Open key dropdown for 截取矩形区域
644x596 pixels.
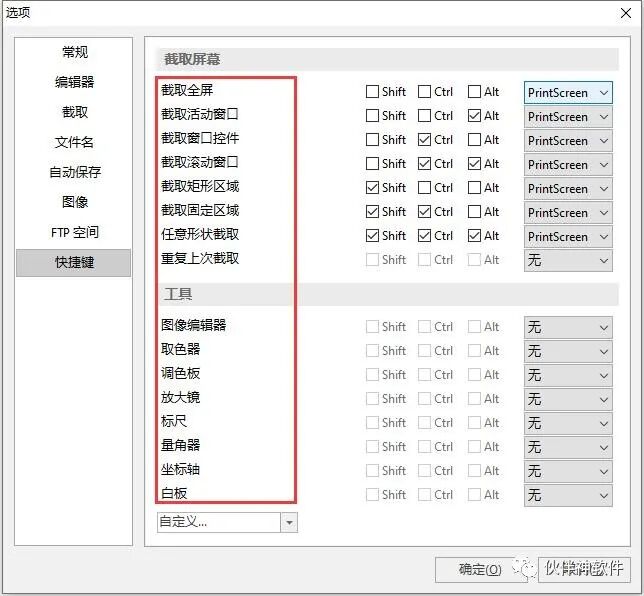point(568,189)
